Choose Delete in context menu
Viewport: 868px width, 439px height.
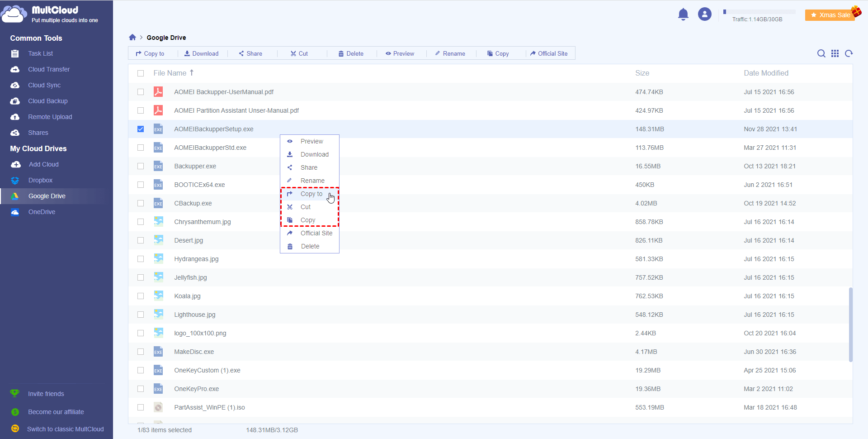310,246
